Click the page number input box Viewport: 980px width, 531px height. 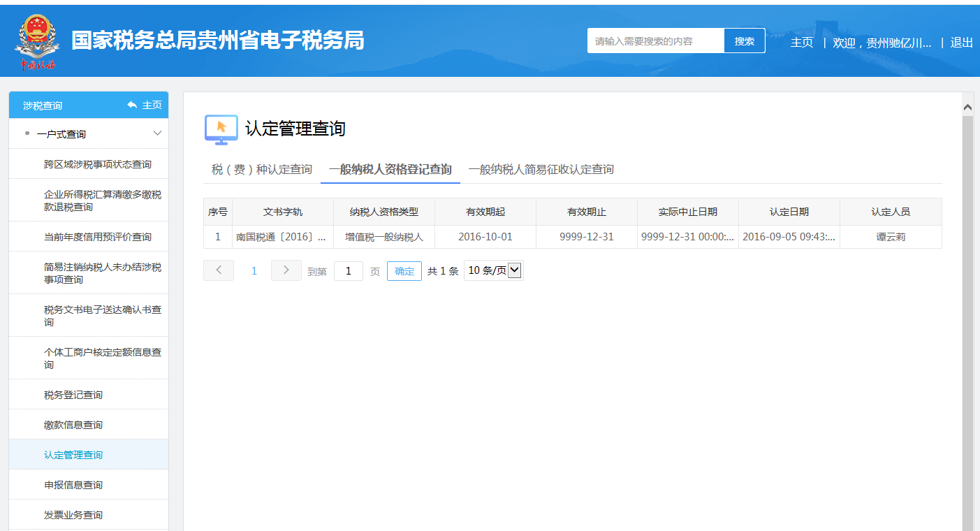click(x=348, y=271)
